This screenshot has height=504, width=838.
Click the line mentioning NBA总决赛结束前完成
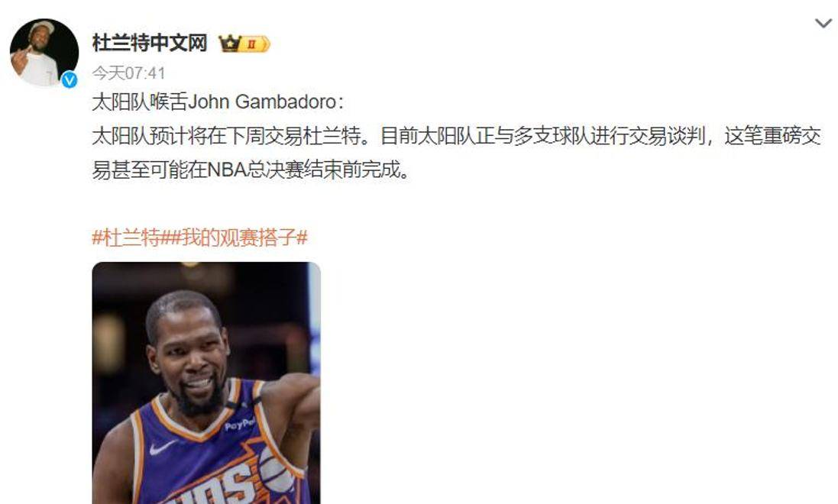pos(251,170)
